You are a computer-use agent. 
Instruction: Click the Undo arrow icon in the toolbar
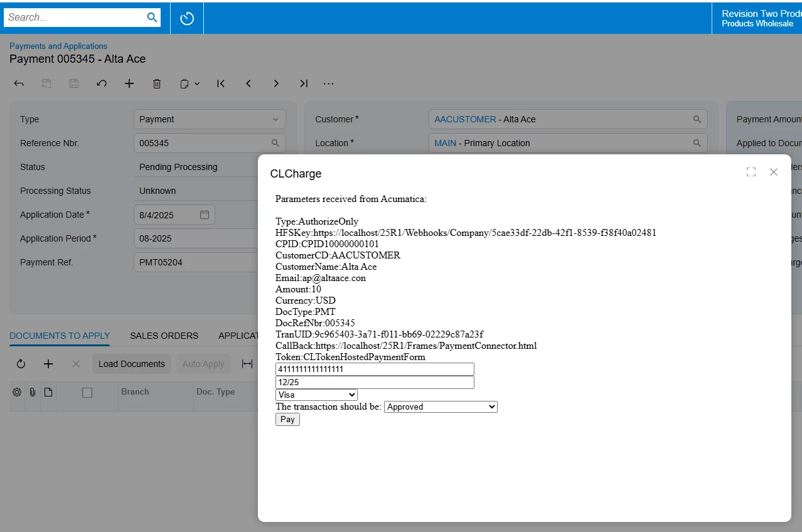pos(101,83)
